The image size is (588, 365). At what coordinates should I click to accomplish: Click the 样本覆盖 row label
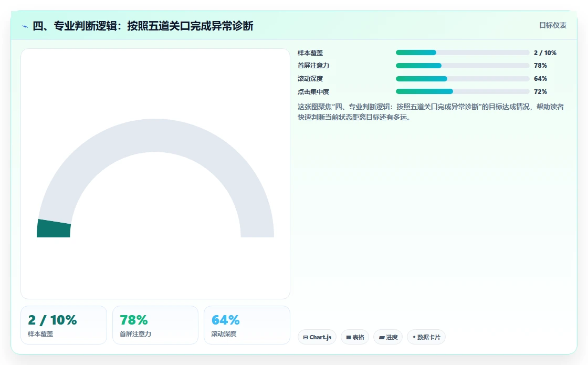310,53
